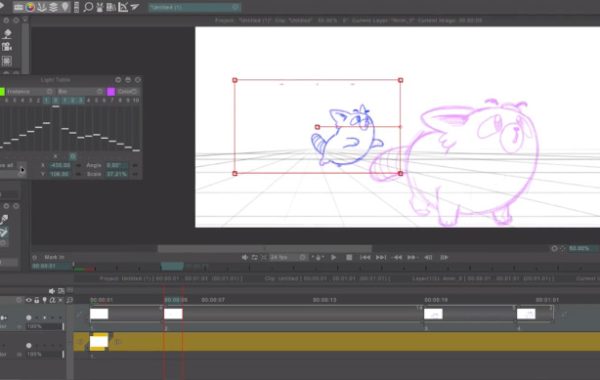This screenshot has width=600, height=380.
Task: Click the fit zoom icon beside zoom percentage
Action: tap(563, 248)
